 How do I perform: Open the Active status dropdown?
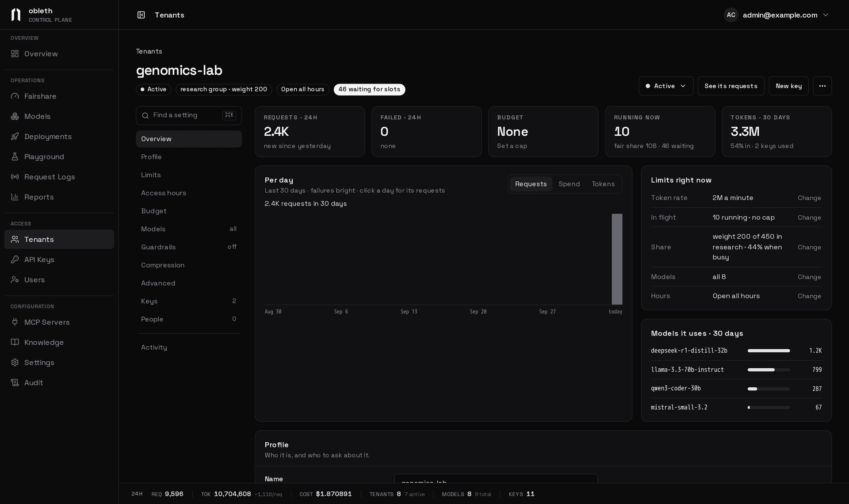[665, 86]
